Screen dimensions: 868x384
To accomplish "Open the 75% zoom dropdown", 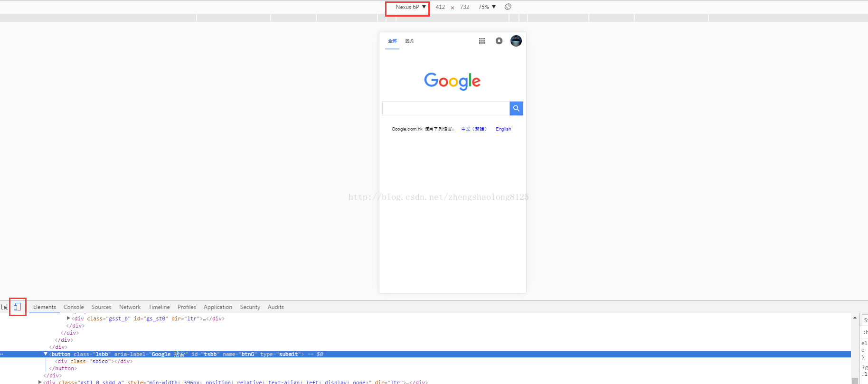I will 487,7.
